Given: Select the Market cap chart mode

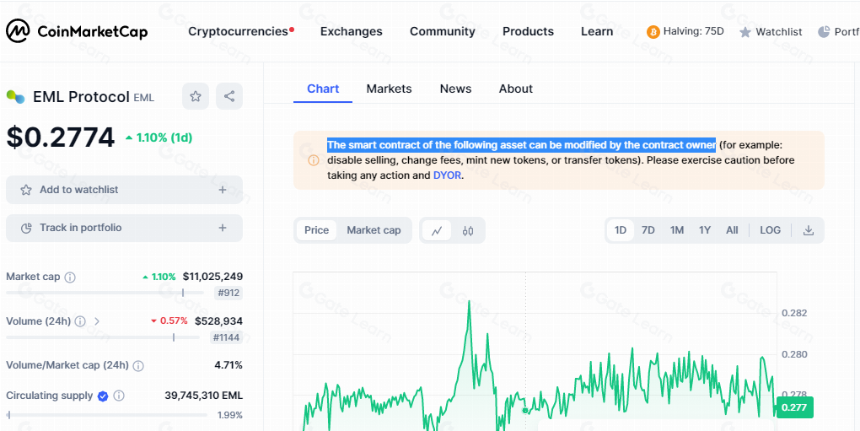Looking at the screenshot, I should tap(374, 230).
